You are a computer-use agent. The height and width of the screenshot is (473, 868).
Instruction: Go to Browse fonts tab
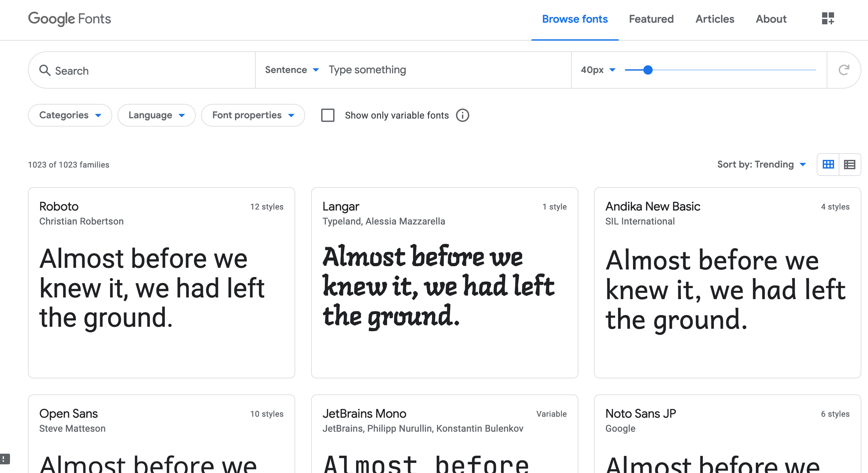pos(575,19)
